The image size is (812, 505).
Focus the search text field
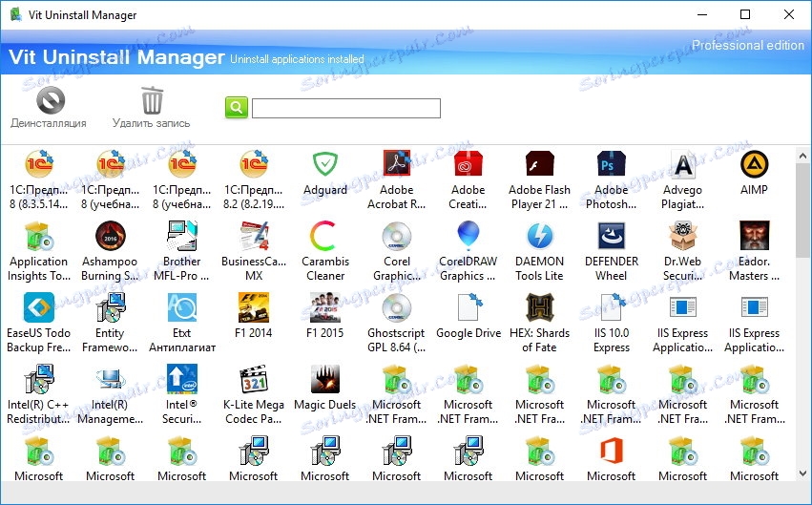pos(346,108)
